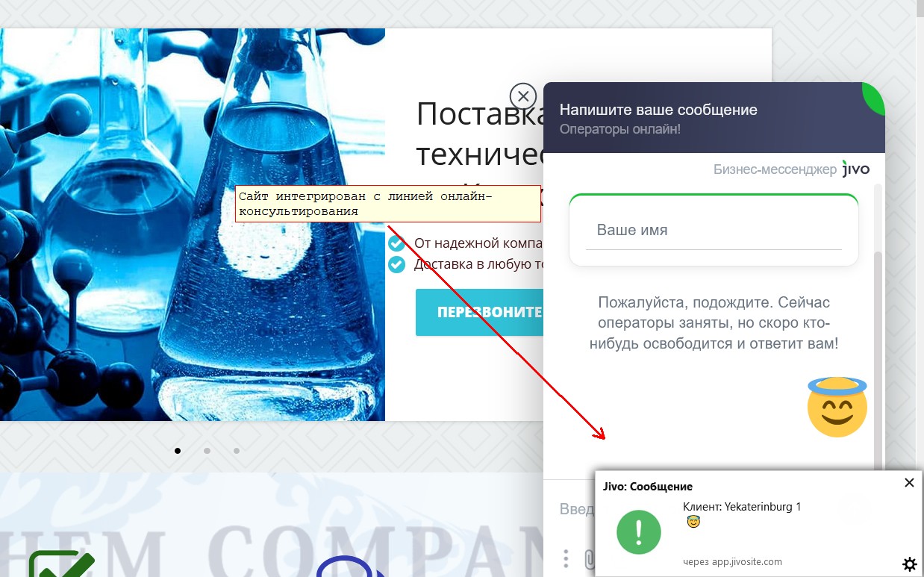Click the green corner indicator on chat header
The image size is (924, 577).
pyautogui.click(x=875, y=97)
